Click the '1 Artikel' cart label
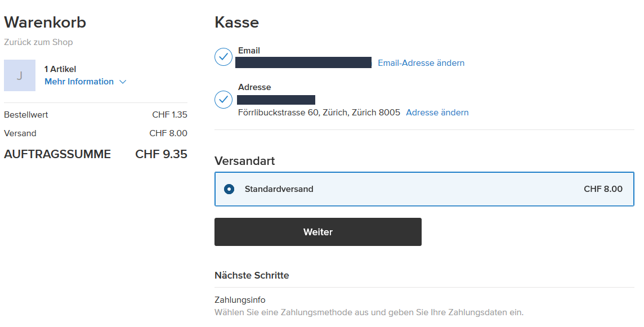The image size is (644, 327). 60,69
